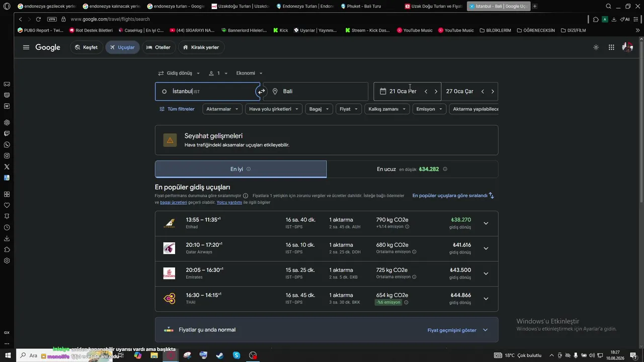
Task: Open emission info for the Etihad flight
Action: pos(407,227)
